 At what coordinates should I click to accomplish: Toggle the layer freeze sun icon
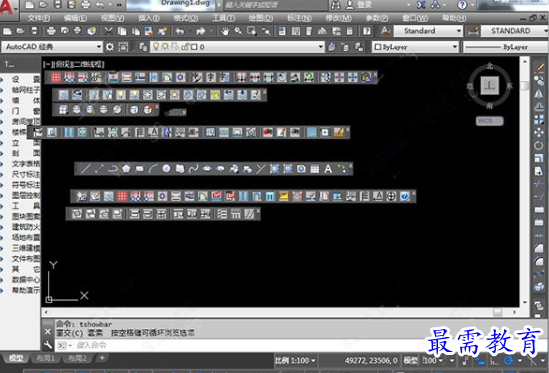pos(164,47)
